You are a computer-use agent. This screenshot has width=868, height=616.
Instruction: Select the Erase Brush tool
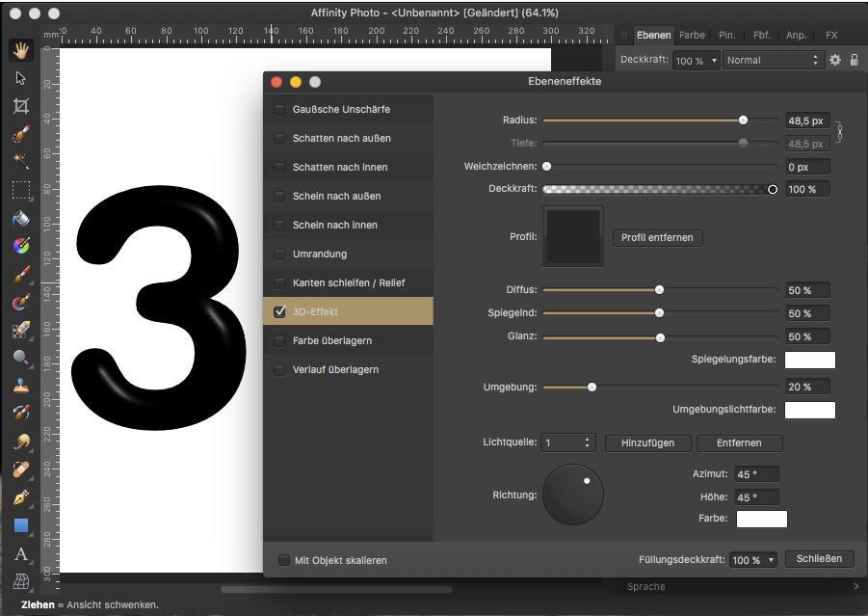[21, 330]
